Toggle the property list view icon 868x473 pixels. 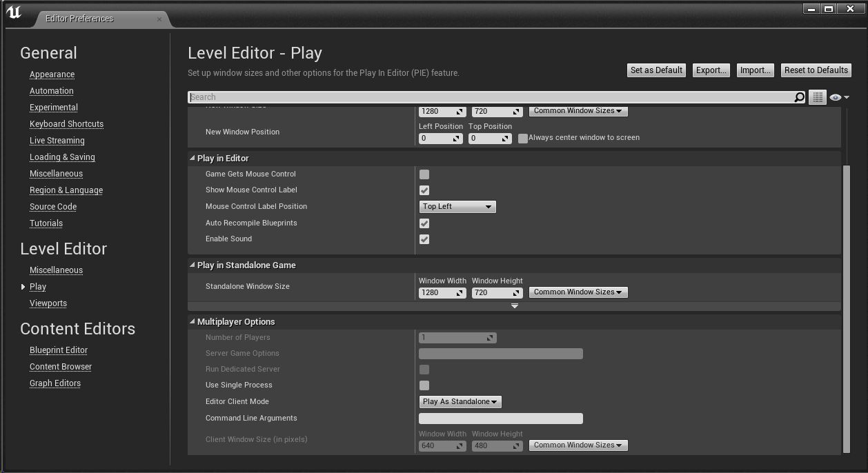pos(818,97)
